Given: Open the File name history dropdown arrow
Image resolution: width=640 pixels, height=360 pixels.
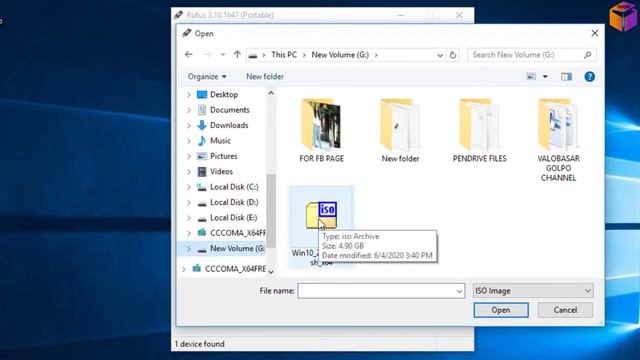Looking at the screenshot, I should [459, 291].
